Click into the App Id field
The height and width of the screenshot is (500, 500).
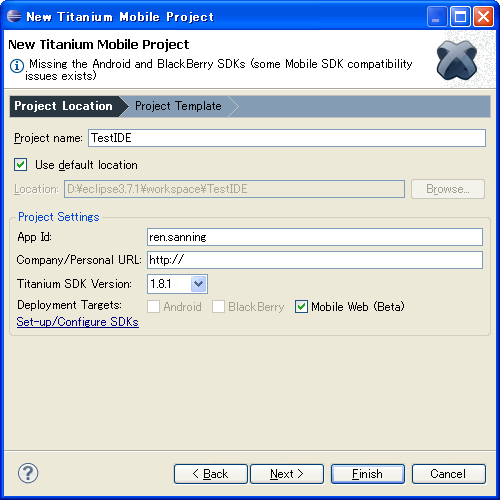point(315,237)
